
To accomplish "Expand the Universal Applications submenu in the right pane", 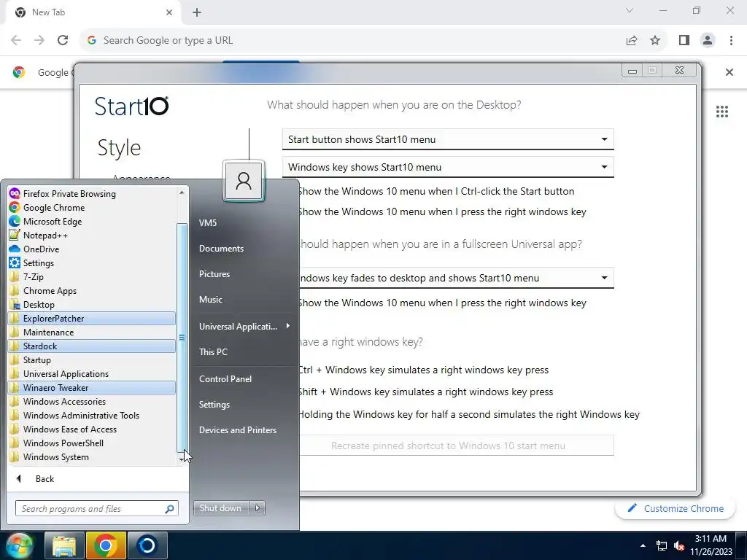I will click(x=245, y=326).
